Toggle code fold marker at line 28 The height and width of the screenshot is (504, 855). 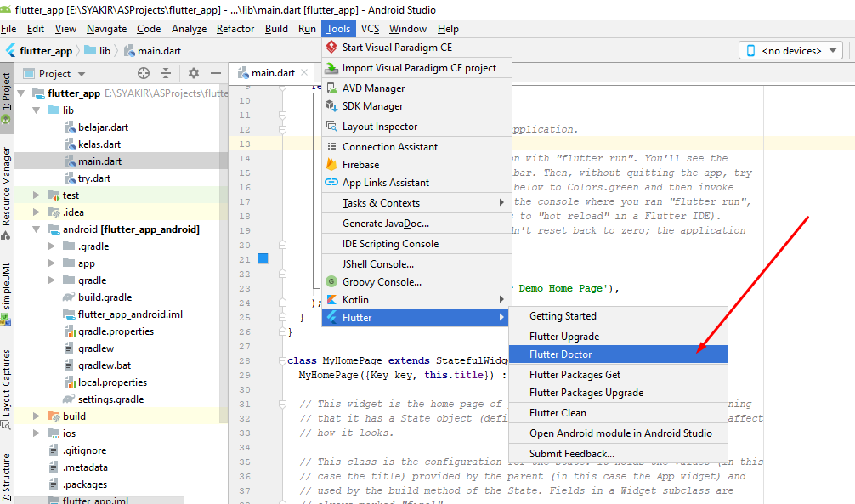click(x=282, y=360)
